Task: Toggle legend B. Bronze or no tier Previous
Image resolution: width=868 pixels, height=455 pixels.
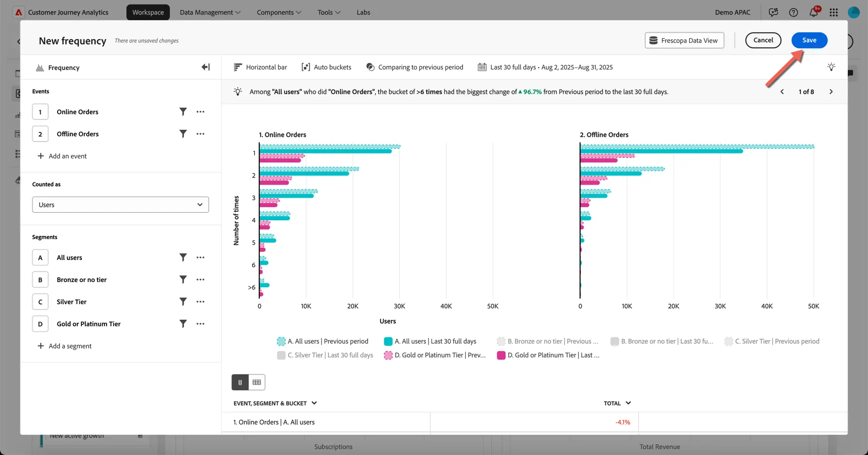Action: [548, 341]
